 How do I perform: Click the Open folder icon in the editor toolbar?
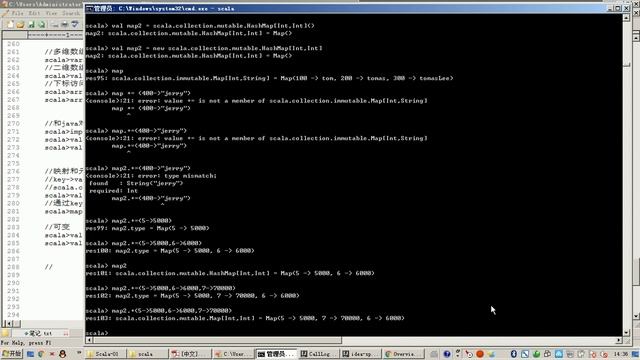[x=20, y=25]
